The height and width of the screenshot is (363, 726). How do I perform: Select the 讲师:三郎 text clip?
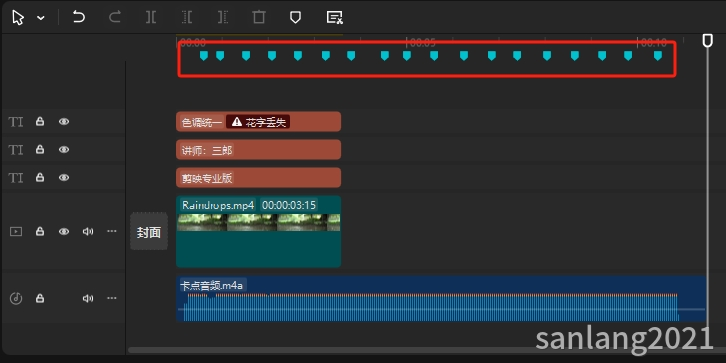(x=258, y=150)
